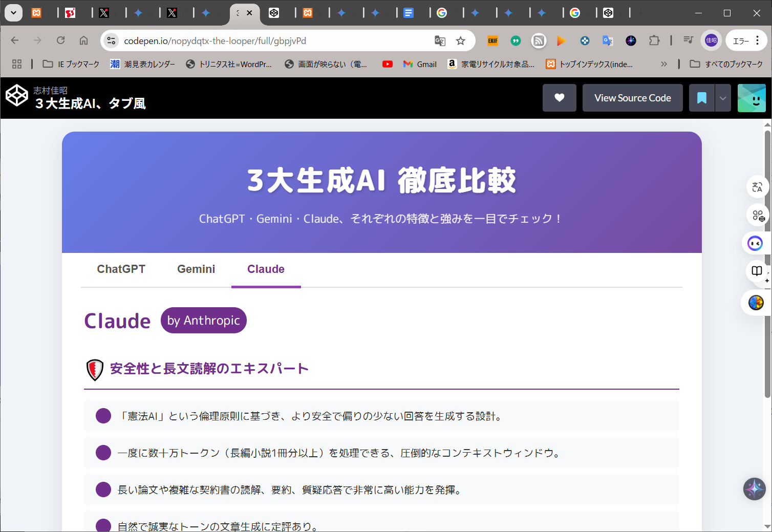
Task: Click the page scrollbar thumb
Action: (767, 264)
